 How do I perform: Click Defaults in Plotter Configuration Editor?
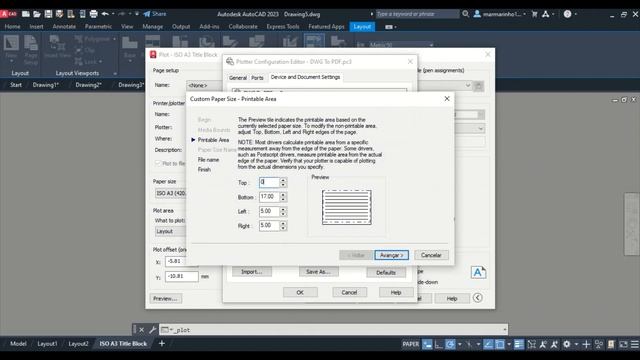(386, 272)
